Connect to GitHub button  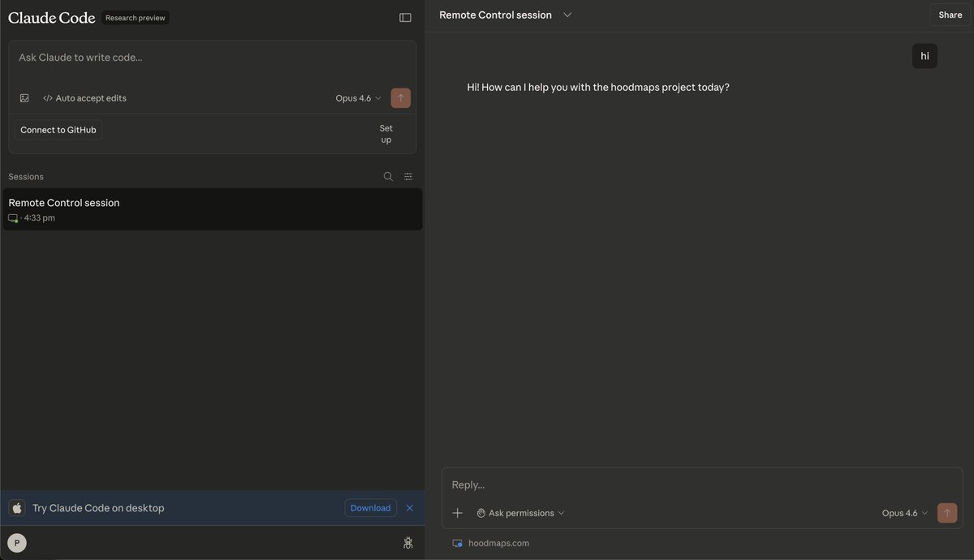(x=58, y=130)
